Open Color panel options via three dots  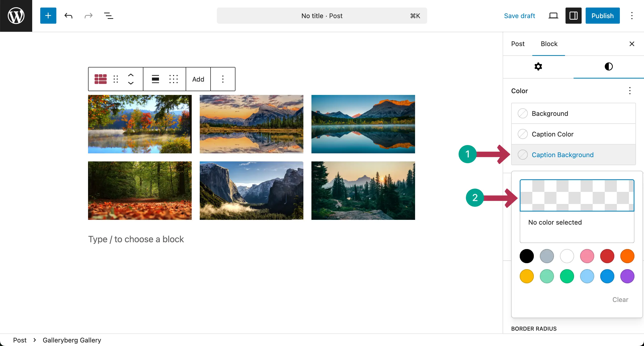(x=630, y=91)
